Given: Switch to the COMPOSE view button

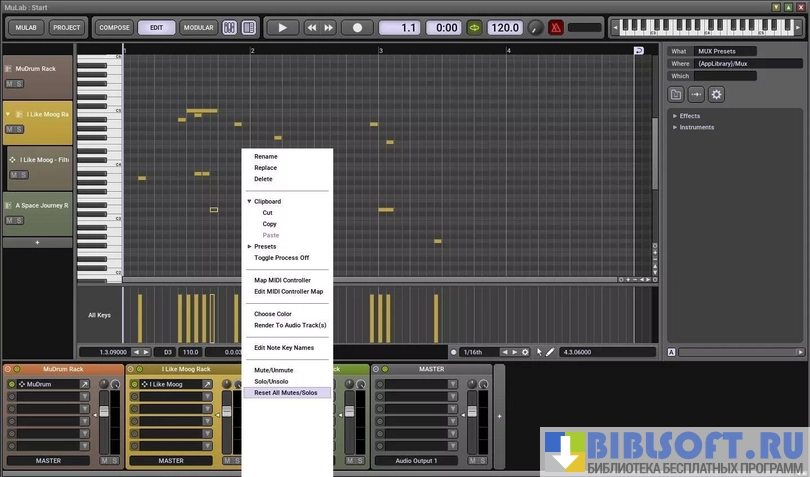Looking at the screenshot, I should pos(114,27).
